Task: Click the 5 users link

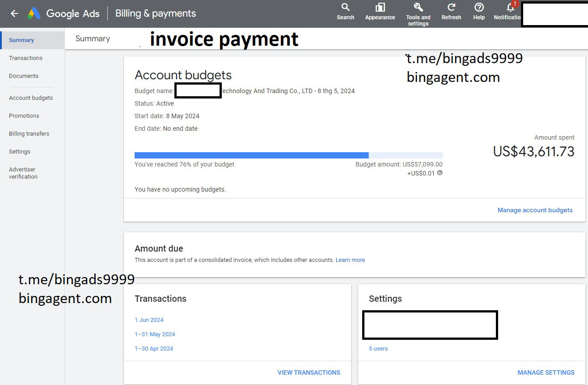Action: [378, 349]
